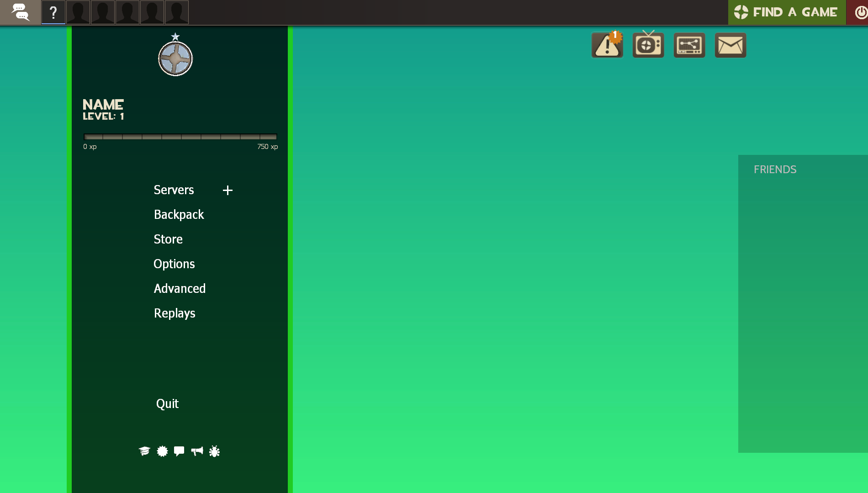Screen dimensions: 868x493
Task: Open the Backpack menu item
Action: (x=179, y=215)
